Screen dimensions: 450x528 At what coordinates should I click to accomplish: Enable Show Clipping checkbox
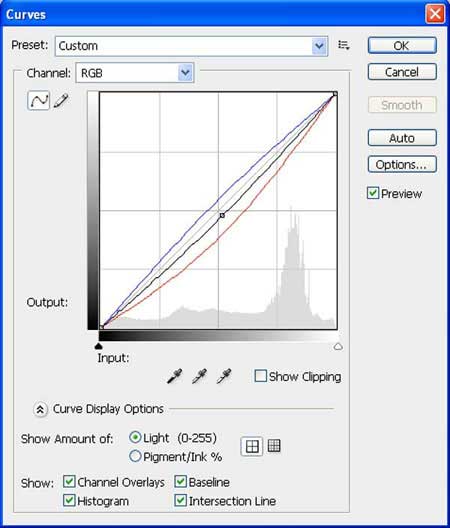click(x=261, y=376)
